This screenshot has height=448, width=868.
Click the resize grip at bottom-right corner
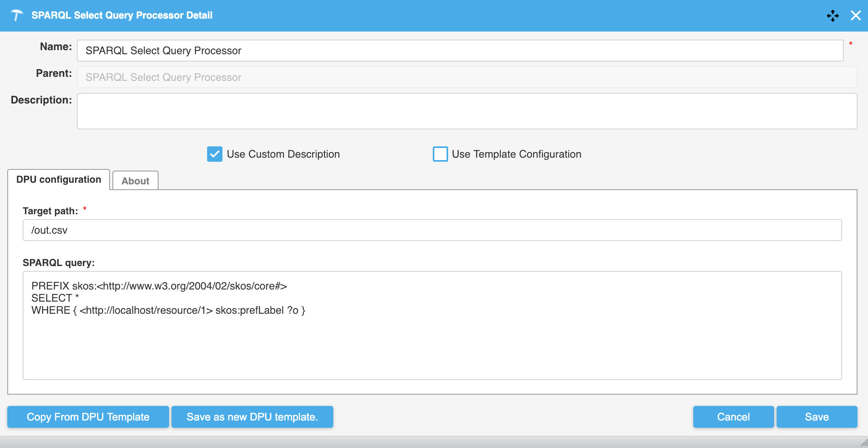click(864, 443)
